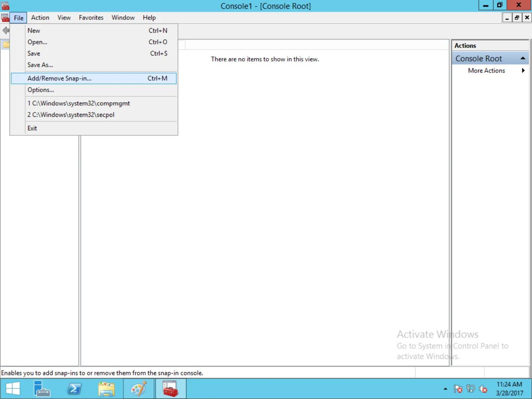Choose Open... in the File menu

click(94, 42)
